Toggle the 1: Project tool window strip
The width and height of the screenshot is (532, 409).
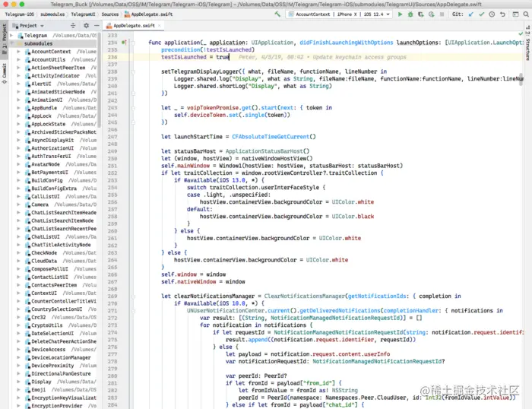point(5,38)
